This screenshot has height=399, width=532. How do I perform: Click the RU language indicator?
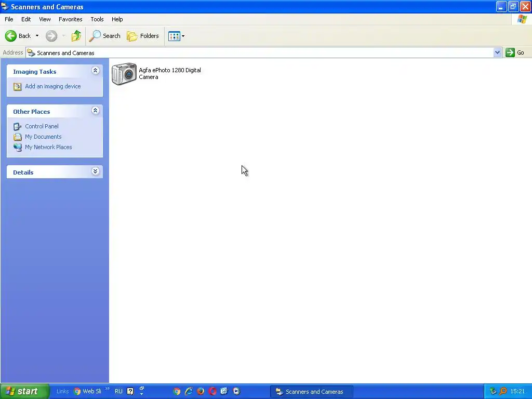click(x=118, y=392)
